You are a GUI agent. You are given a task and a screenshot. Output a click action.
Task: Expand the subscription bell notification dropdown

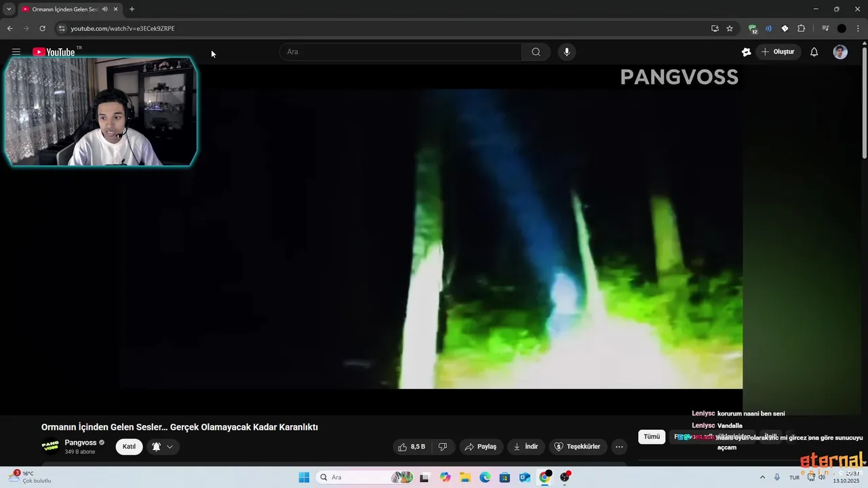(163, 447)
